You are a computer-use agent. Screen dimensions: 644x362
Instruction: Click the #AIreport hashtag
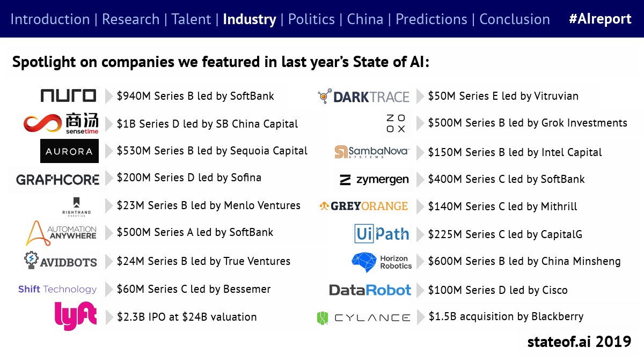[x=600, y=19]
